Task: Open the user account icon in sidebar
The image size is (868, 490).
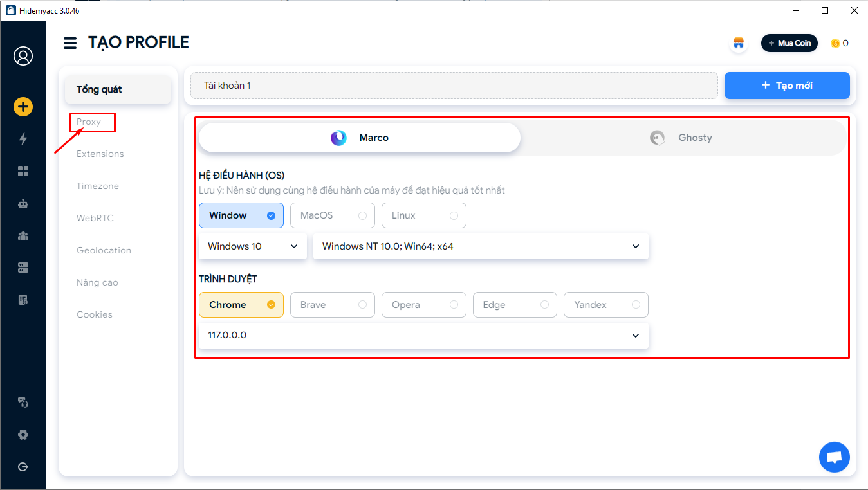Action: click(23, 56)
